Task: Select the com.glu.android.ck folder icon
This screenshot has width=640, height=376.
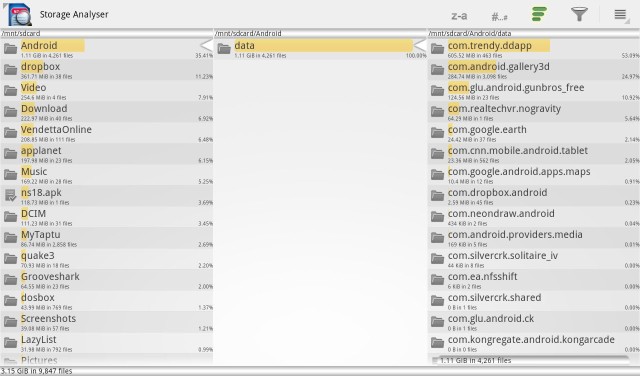Action: [437, 322]
